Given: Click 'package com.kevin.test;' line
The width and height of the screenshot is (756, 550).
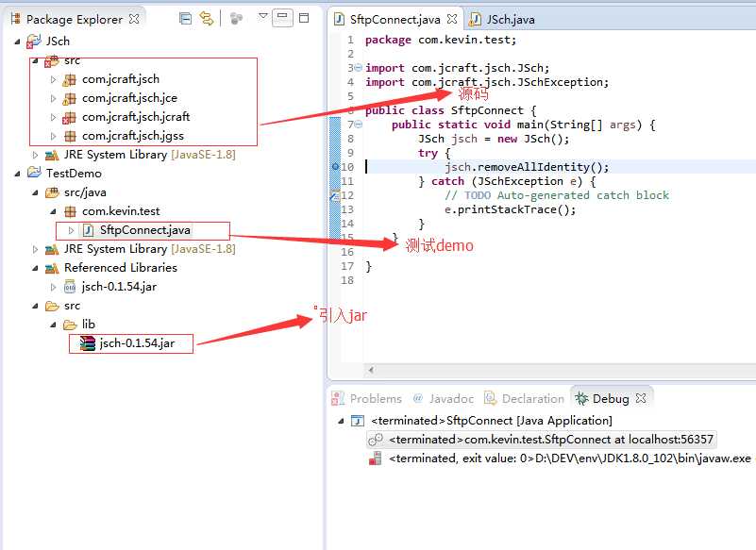Looking at the screenshot, I should (x=441, y=40).
